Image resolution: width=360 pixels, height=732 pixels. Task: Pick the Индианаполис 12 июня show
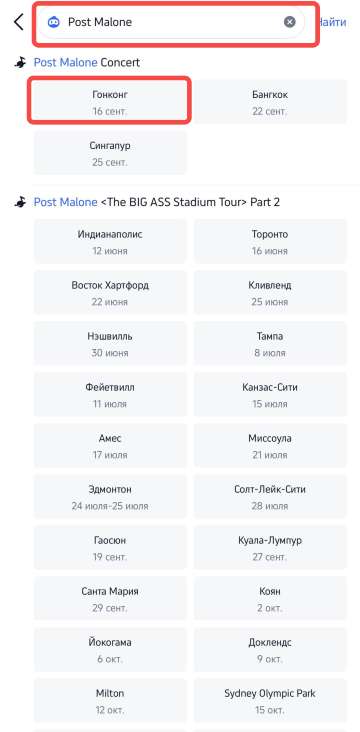click(110, 242)
